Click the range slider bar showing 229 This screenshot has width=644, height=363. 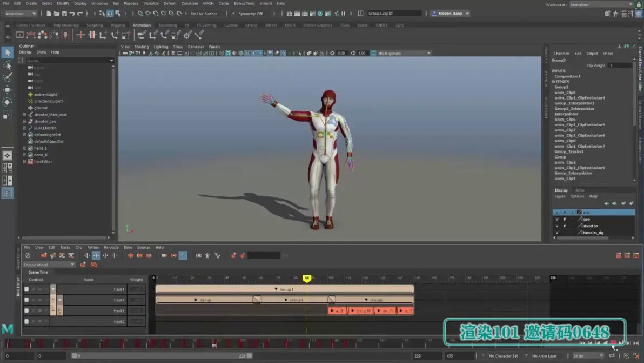pyautogui.click(x=162, y=356)
